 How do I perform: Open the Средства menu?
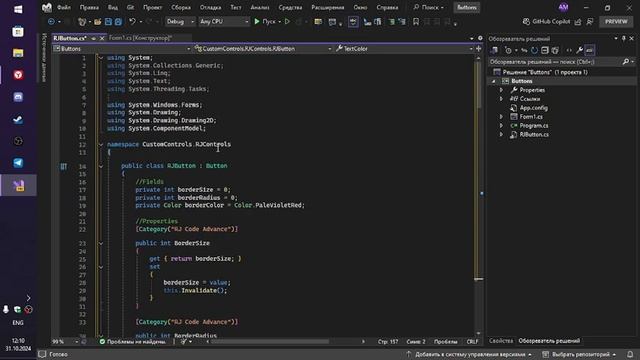[x=290, y=7]
